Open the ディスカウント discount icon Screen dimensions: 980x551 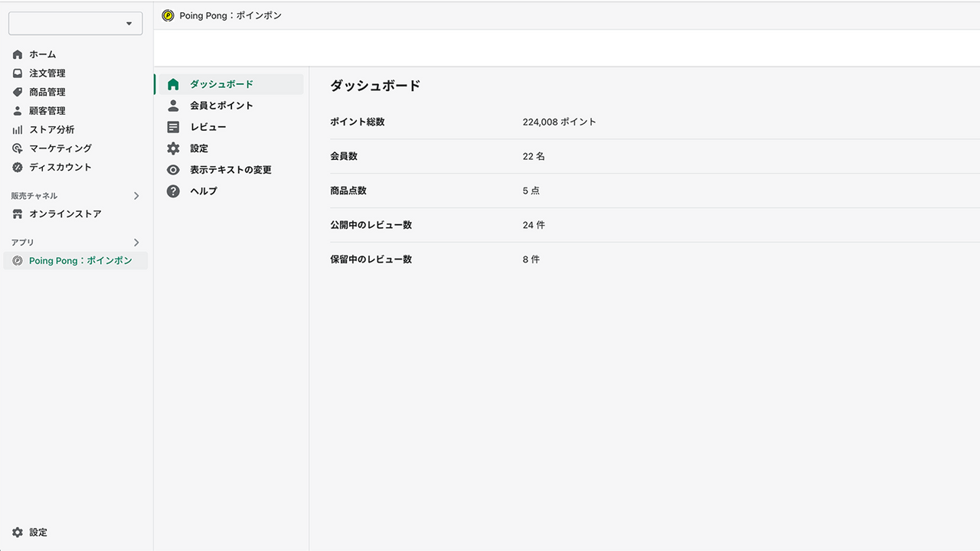tap(17, 167)
